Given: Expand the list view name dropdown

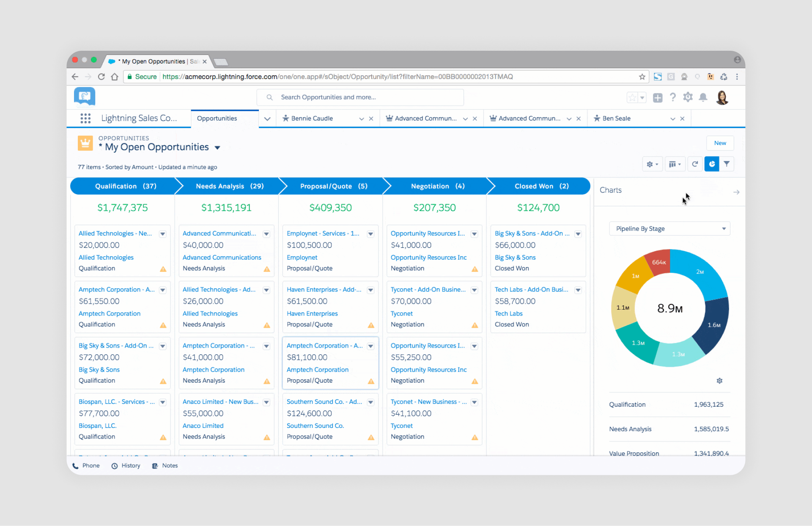Looking at the screenshot, I should (217, 148).
